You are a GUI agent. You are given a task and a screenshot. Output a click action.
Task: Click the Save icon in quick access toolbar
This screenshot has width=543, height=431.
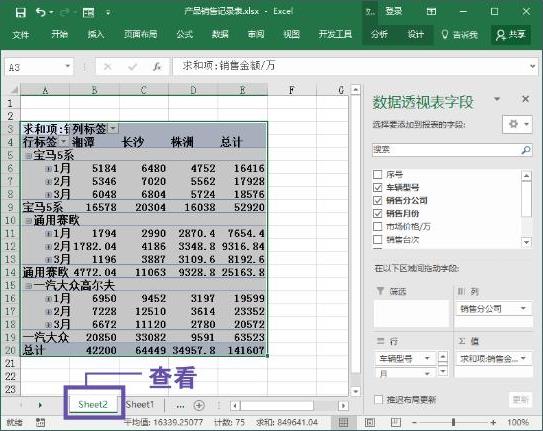point(20,12)
